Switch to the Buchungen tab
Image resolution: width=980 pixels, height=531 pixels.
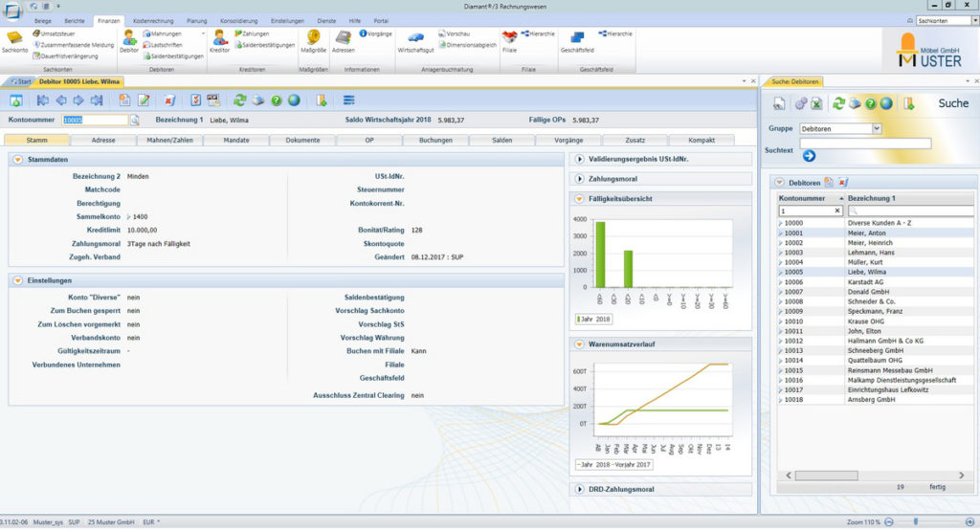[x=435, y=141]
